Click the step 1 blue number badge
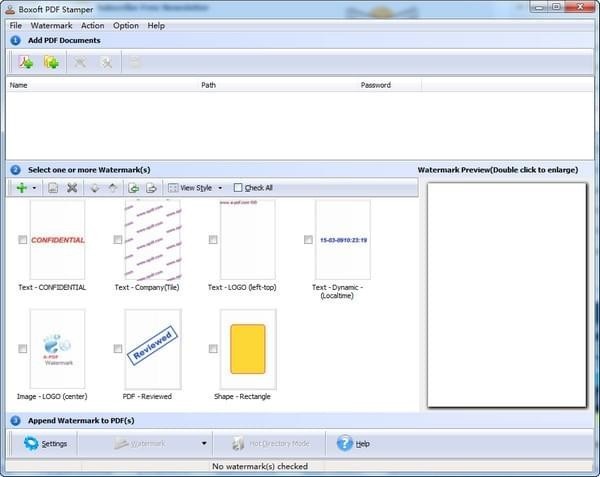Viewport: 600px width, 477px height. pyautogui.click(x=15, y=41)
